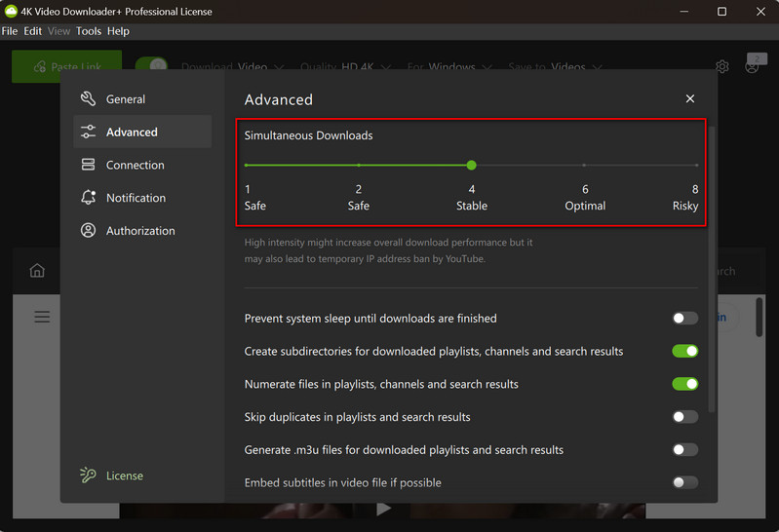
Task: Click the Notification bell icon
Action: (88, 197)
